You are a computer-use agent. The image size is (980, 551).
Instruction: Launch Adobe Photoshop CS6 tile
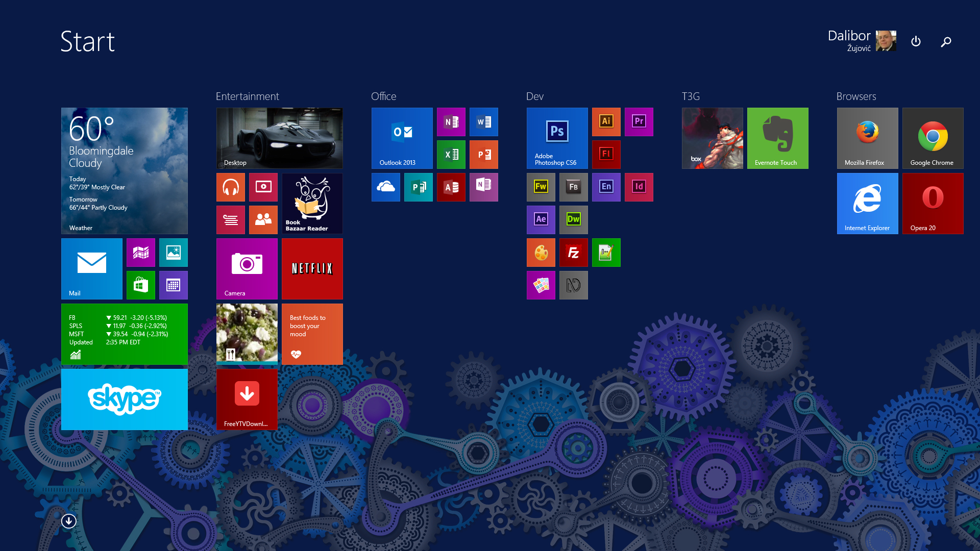tap(557, 138)
